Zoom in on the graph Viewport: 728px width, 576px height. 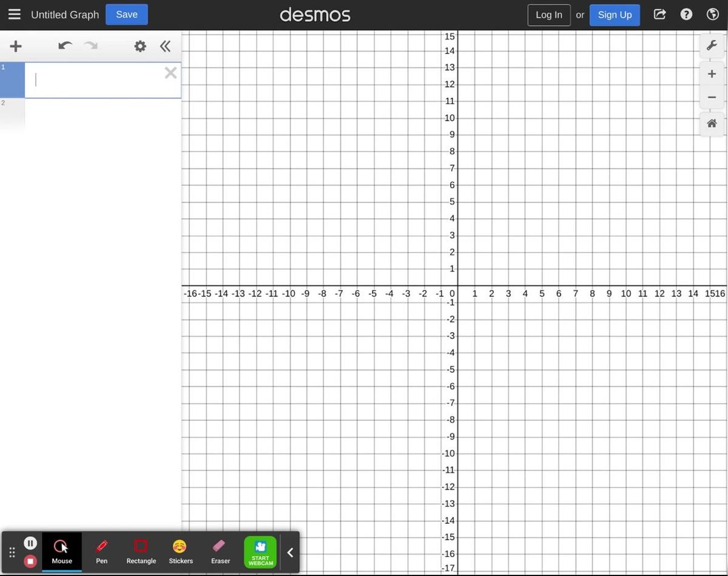712,73
